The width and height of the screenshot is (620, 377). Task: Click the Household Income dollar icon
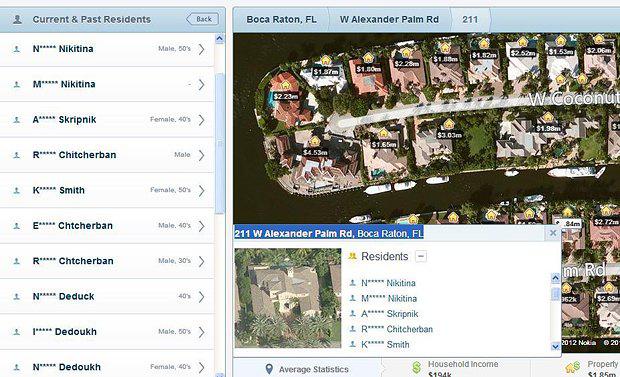point(416,368)
